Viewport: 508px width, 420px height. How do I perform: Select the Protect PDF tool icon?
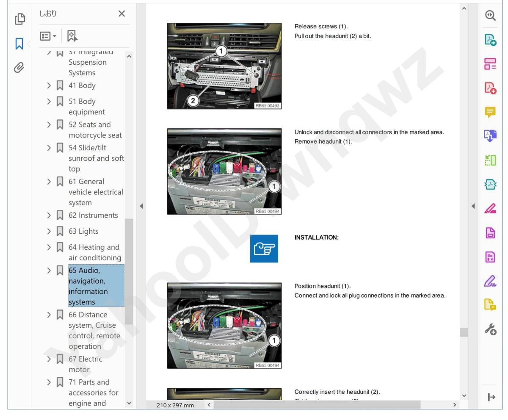pyautogui.click(x=490, y=232)
